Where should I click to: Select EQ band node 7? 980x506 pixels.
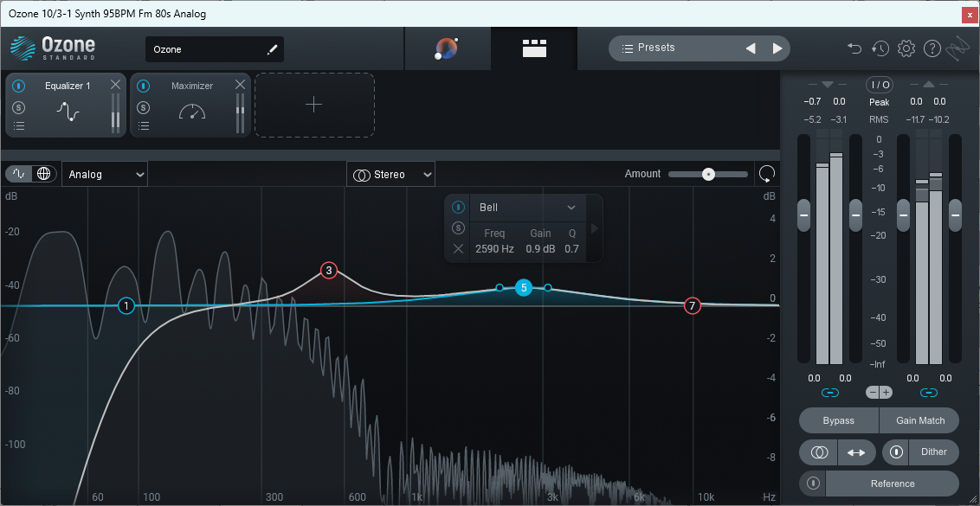tap(692, 305)
